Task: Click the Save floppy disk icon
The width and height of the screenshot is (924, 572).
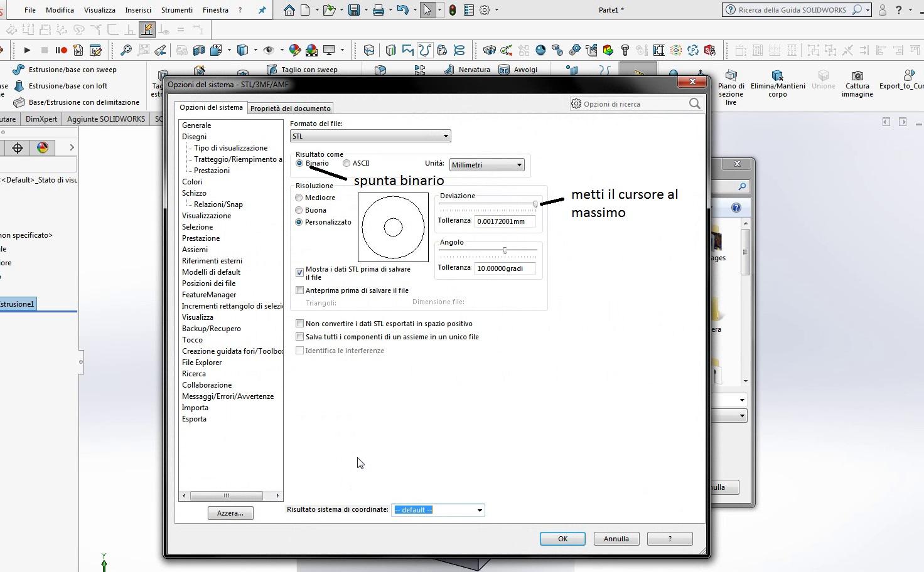Action: point(354,10)
